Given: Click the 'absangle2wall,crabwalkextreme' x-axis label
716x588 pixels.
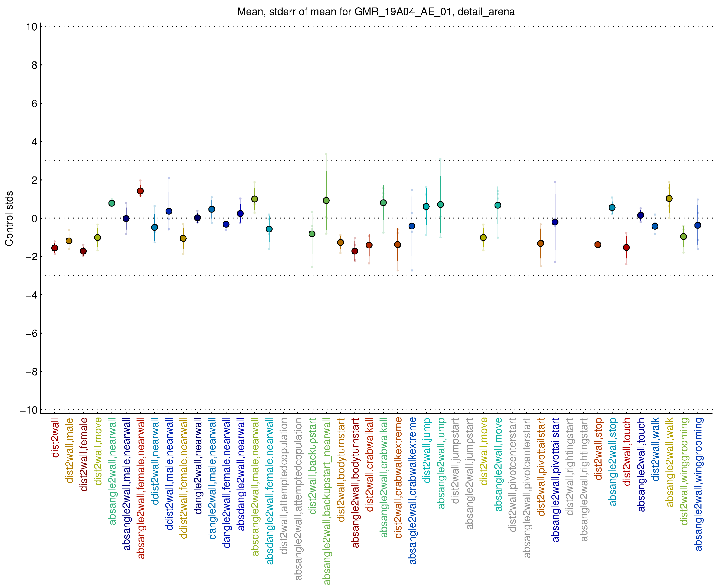Looking at the screenshot, I should (x=412, y=491).
